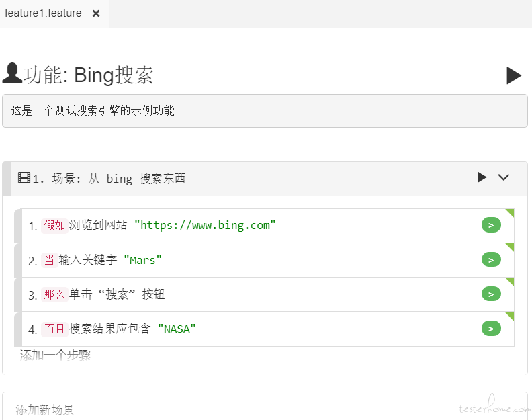
Task: Edit the feature description 这是一个测试搜索引擎的示例功能
Action: pyautogui.click(x=265, y=111)
